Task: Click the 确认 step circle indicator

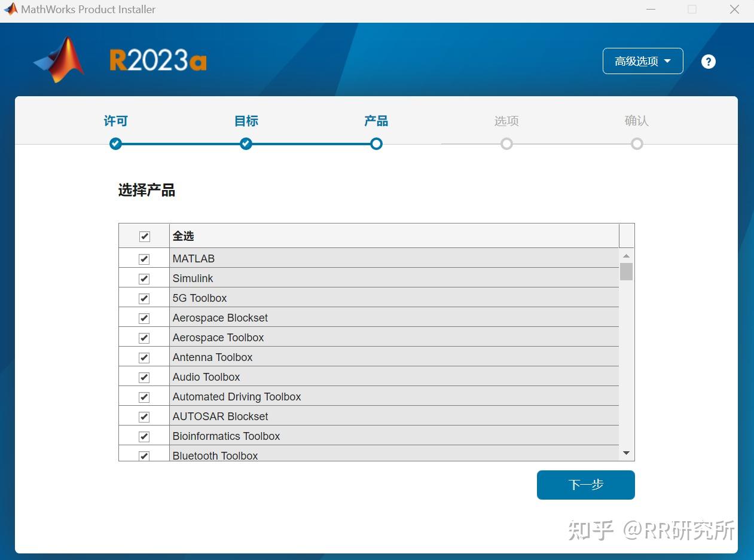Action: tap(637, 143)
